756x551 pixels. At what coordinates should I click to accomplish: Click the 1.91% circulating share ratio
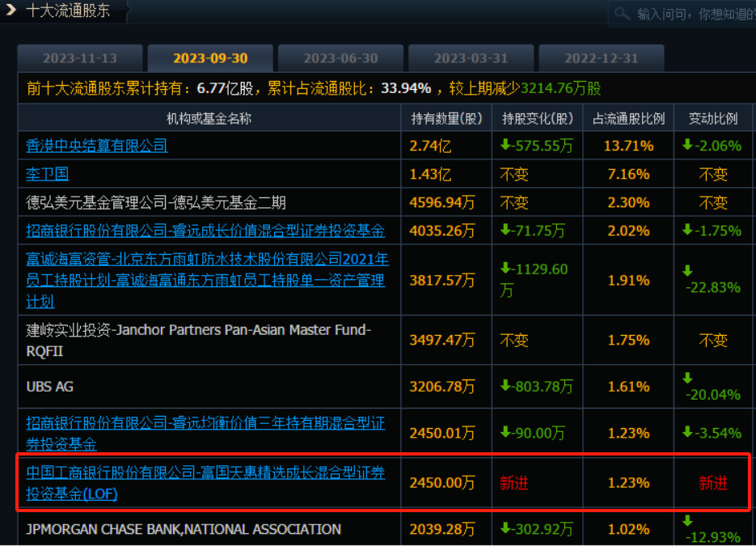pyautogui.click(x=629, y=280)
